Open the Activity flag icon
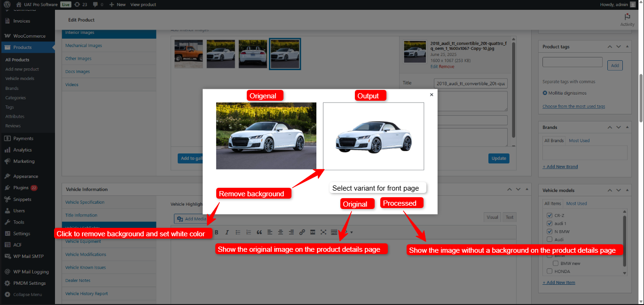The image size is (644, 305). 627,16
